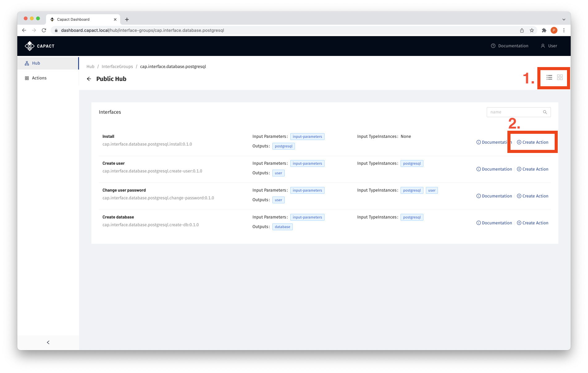Open browser extensions puzzle icon

(x=544, y=30)
